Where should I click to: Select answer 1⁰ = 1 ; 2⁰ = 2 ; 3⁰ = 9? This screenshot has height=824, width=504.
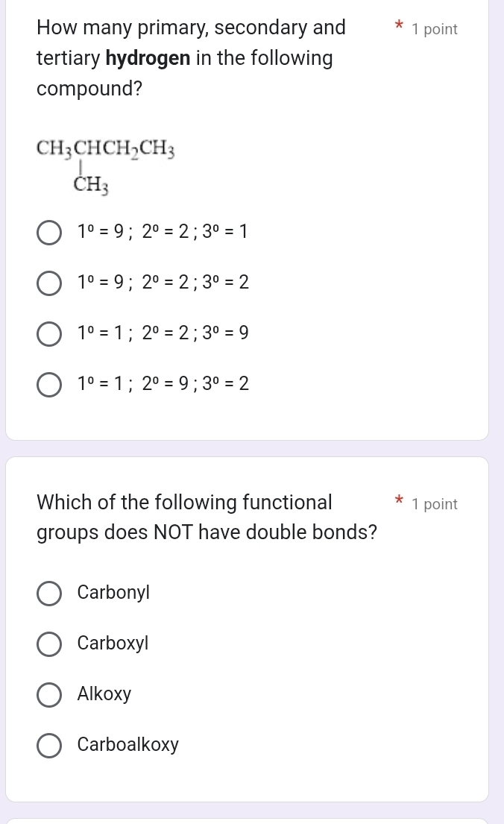49,334
